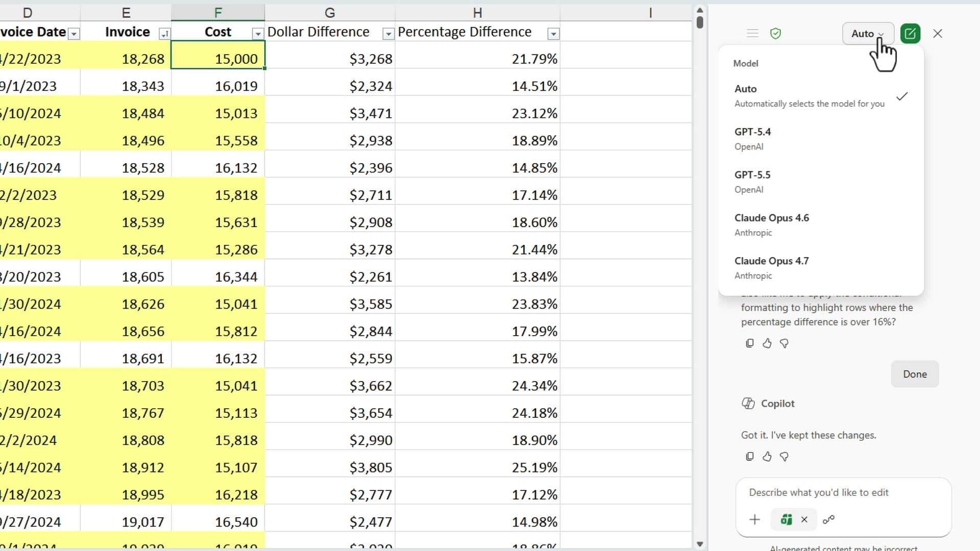Click the Dollar Difference cell $3,268
The image size is (980, 551).
pyautogui.click(x=330, y=55)
